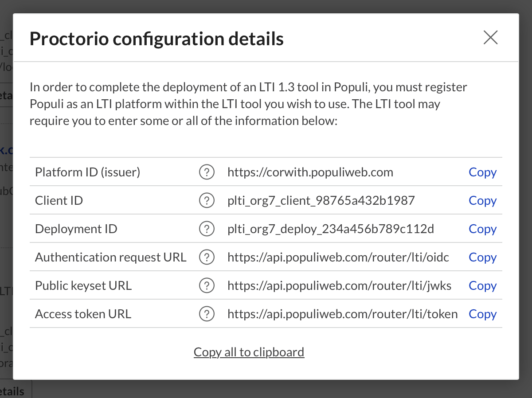The height and width of the screenshot is (398, 532).
Task: Close the Proctorio configuration details dialog
Action: click(x=490, y=38)
